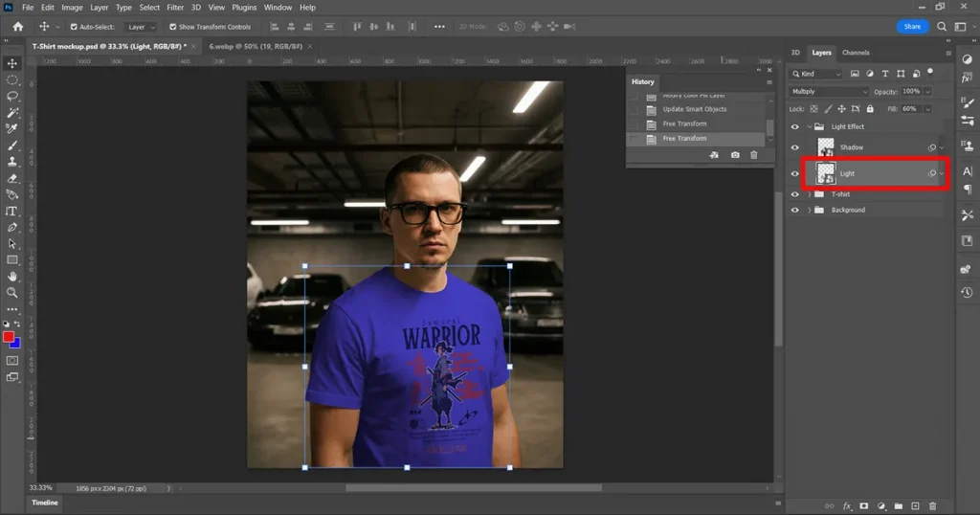
Task: Expand the Shadow layer effects arrow
Action: (x=942, y=148)
